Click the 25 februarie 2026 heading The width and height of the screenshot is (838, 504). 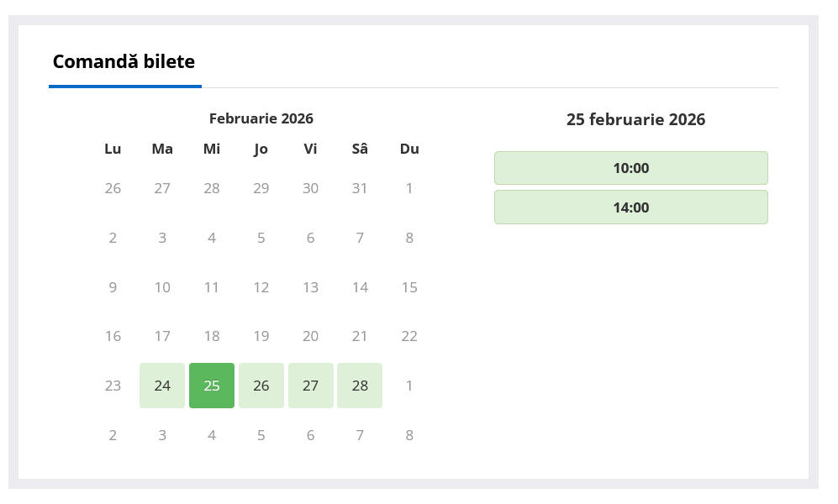tap(635, 119)
